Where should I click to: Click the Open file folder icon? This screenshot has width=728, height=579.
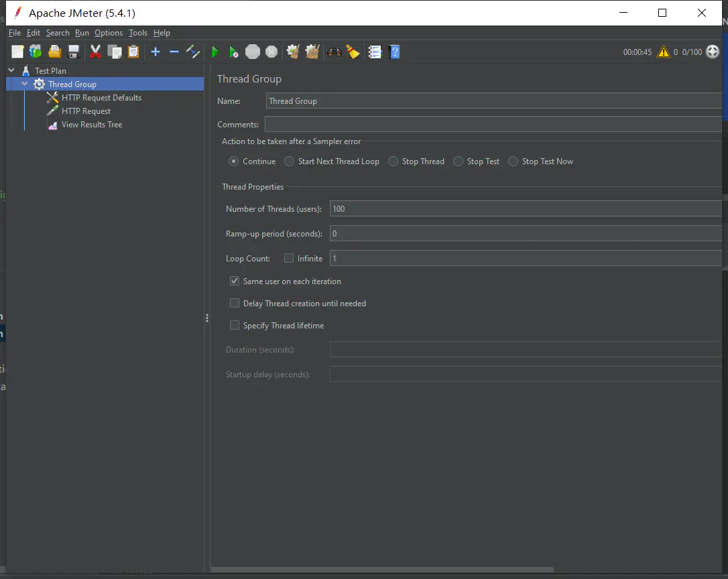[x=54, y=52]
